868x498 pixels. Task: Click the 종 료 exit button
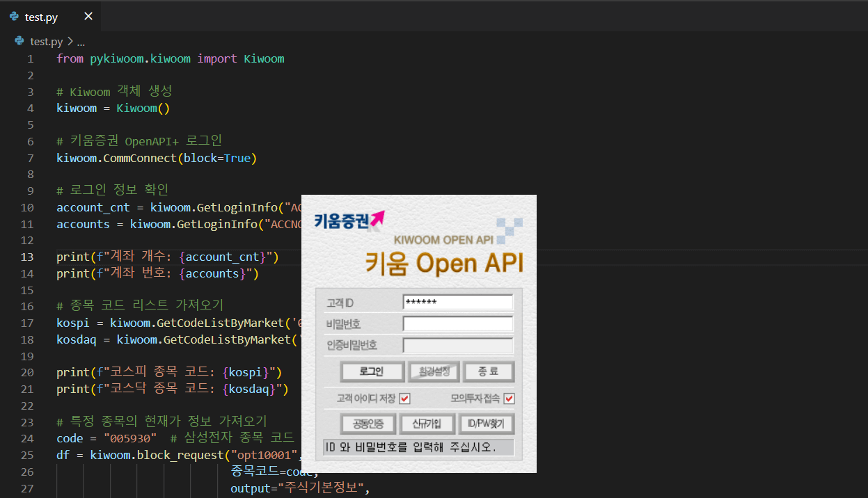point(489,371)
